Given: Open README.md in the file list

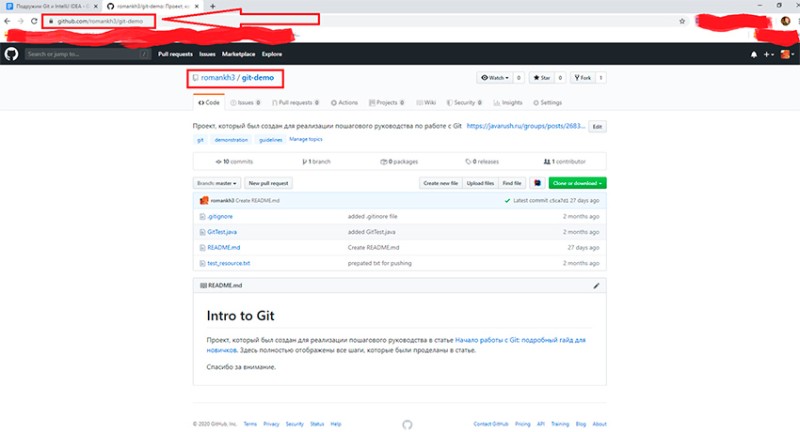Looking at the screenshot, I should pos(223,247).
